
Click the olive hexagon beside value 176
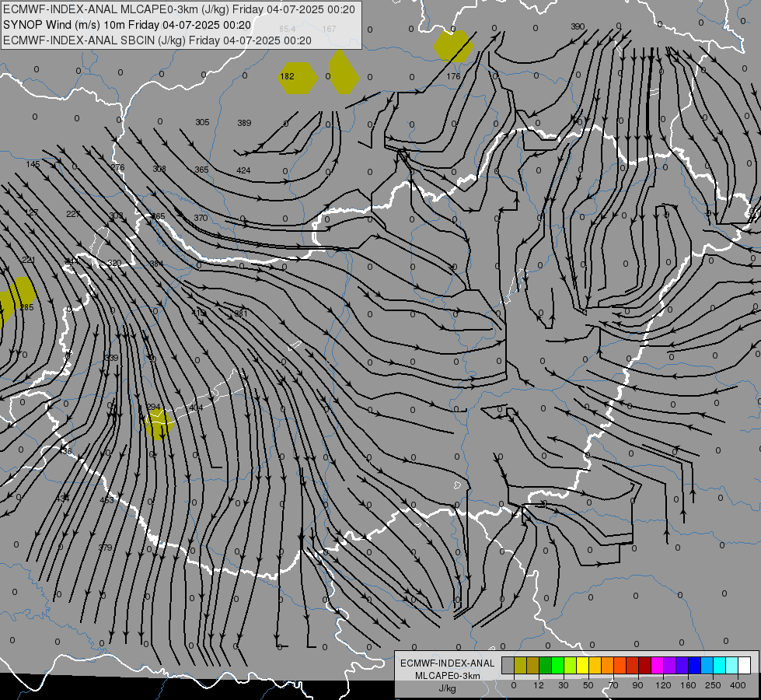(452, 46)
